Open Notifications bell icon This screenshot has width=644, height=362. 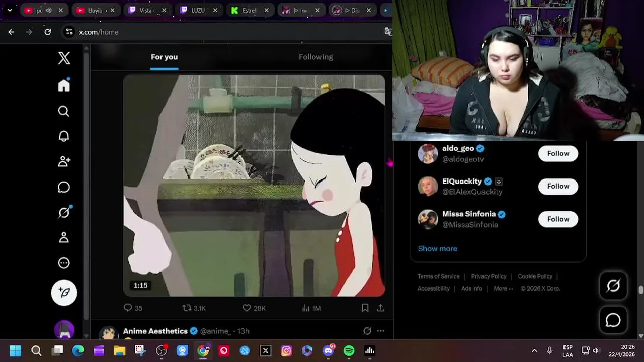coord(64,136)
